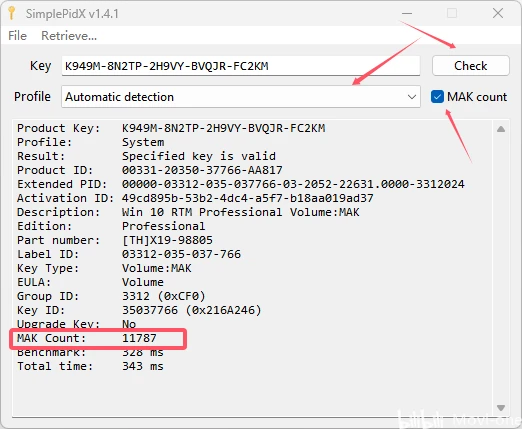Open the File menu
The width and height of the screenshot is (522, 429).
pos(17,36)
